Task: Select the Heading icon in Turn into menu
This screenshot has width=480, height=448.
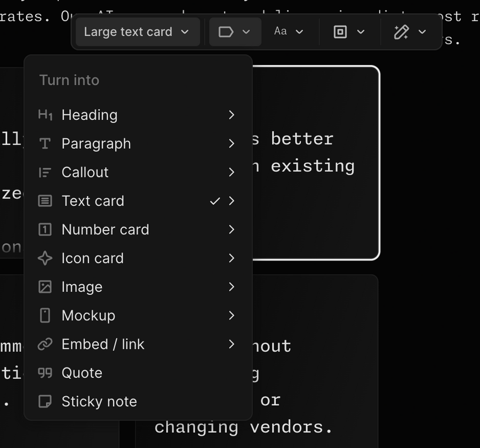Action: (x=46, y=115)
